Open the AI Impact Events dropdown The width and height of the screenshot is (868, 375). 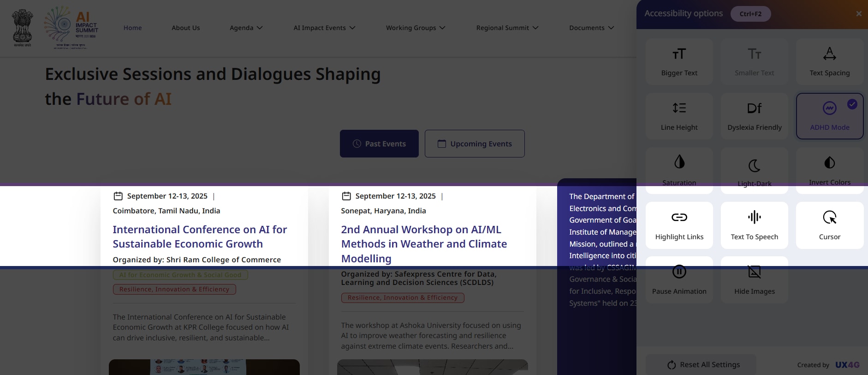(x=324, y=28)
